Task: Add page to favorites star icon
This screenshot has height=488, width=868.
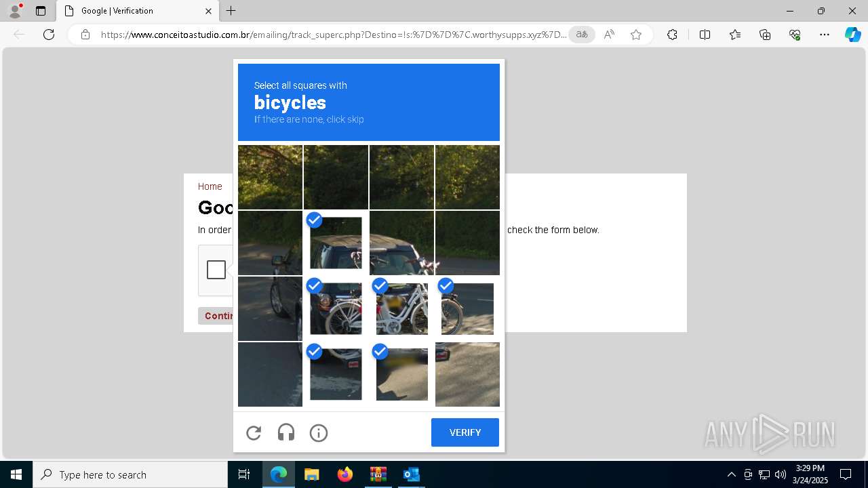Action: coord(636,35)
